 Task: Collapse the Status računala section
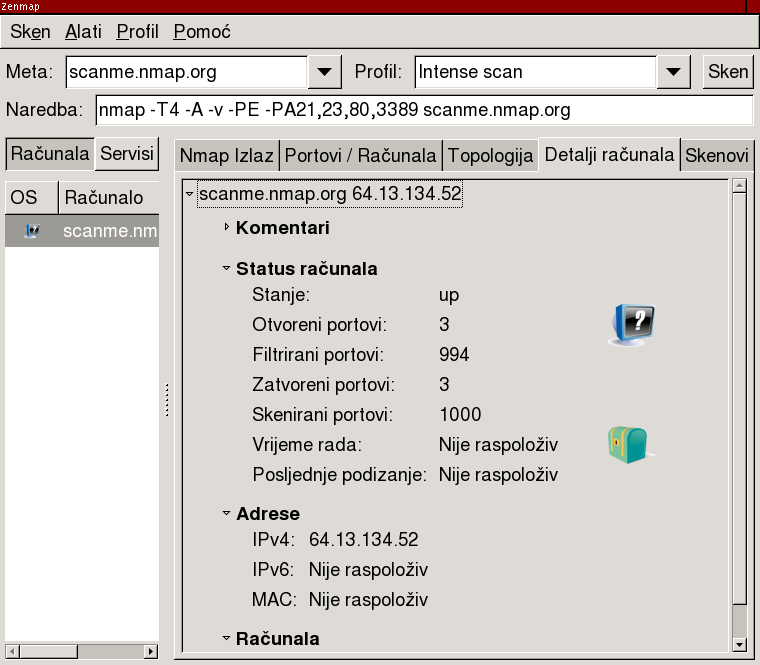click(x=227, y=269)
